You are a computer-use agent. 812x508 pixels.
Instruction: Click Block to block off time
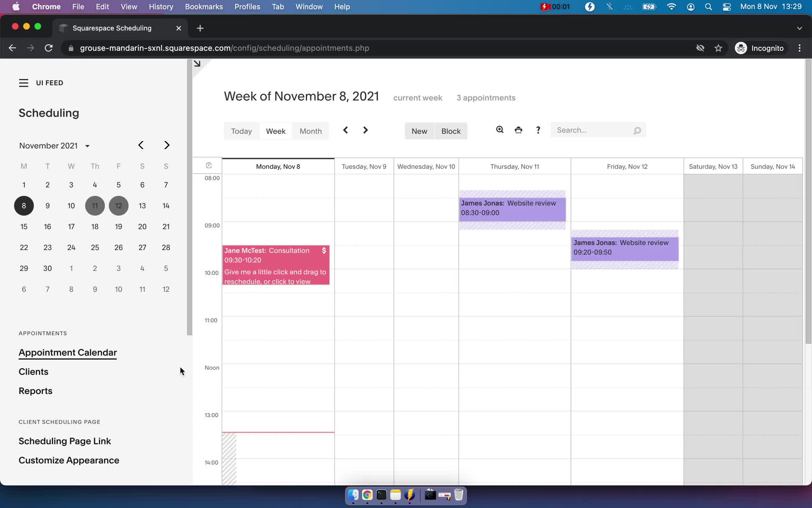point(451,131)
